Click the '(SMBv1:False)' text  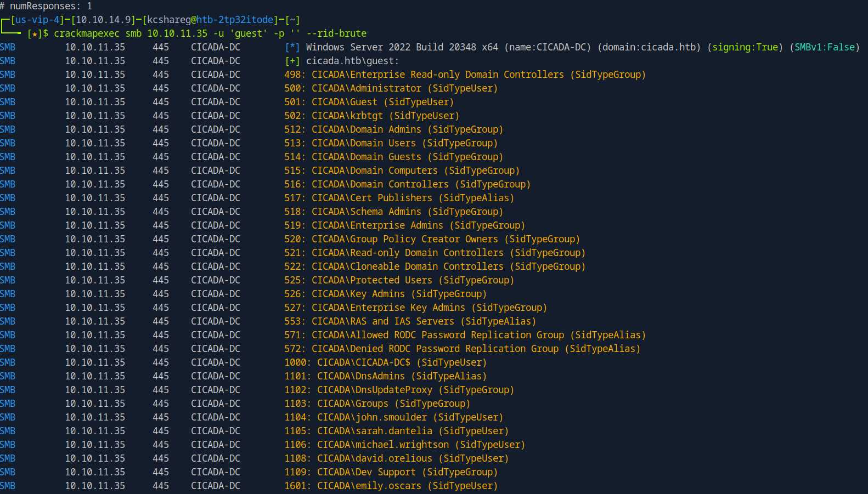(825, 47)
